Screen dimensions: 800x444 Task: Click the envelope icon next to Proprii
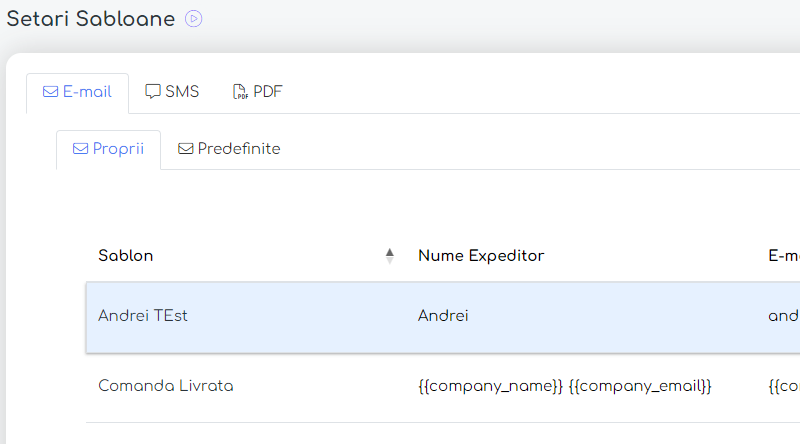(81, 149)
